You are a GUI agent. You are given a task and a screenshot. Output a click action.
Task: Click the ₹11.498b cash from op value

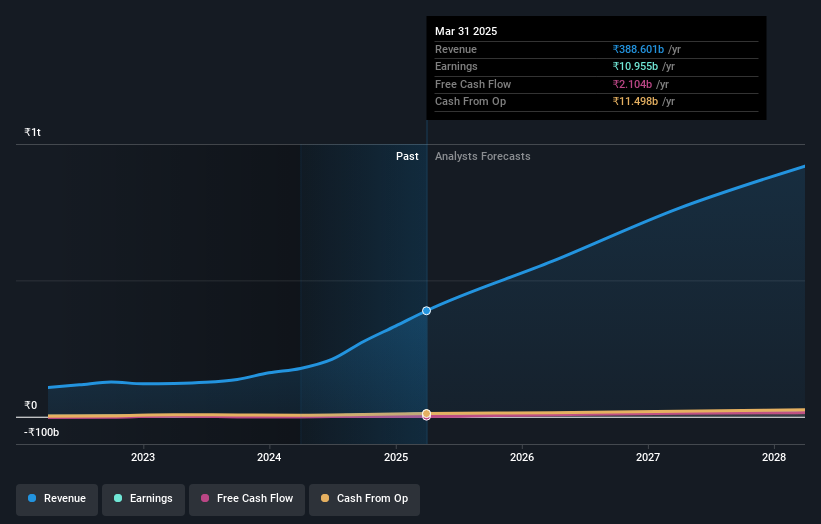[635, 102]
